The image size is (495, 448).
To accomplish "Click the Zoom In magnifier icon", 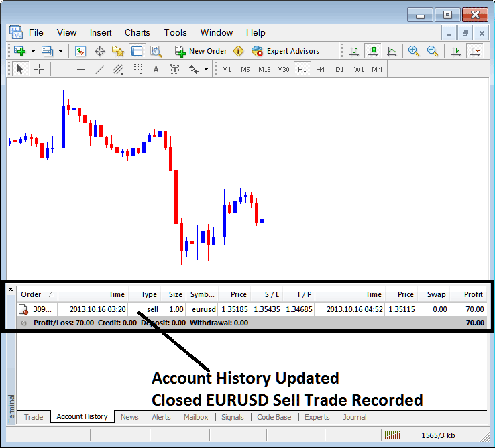I will point(414,51).
